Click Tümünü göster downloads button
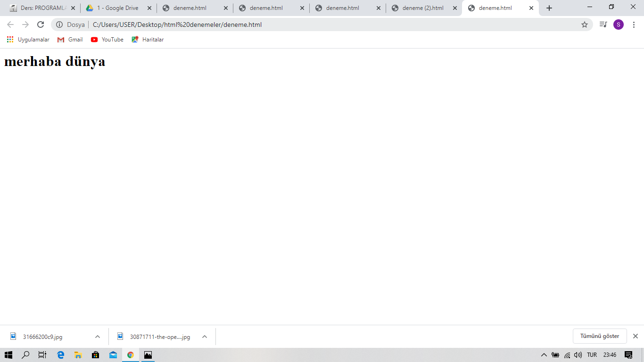Image resolution: width=644 pixels, height=362 pixels. coord(599,336)
